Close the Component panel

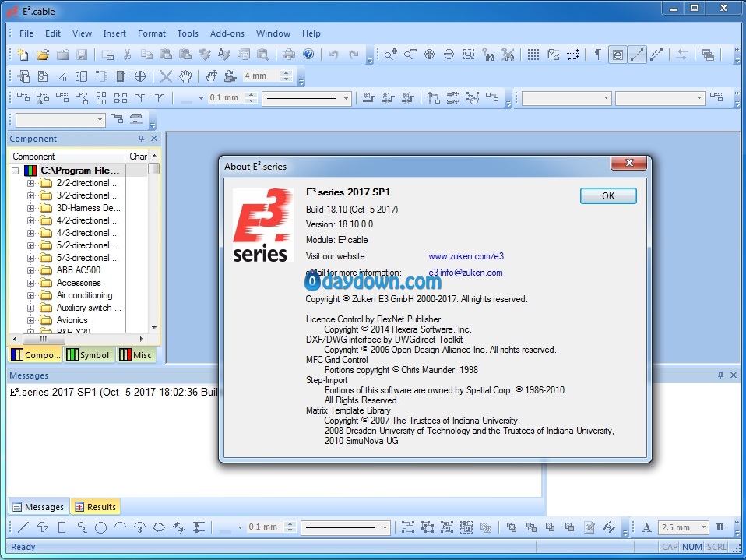click(154, 139)
